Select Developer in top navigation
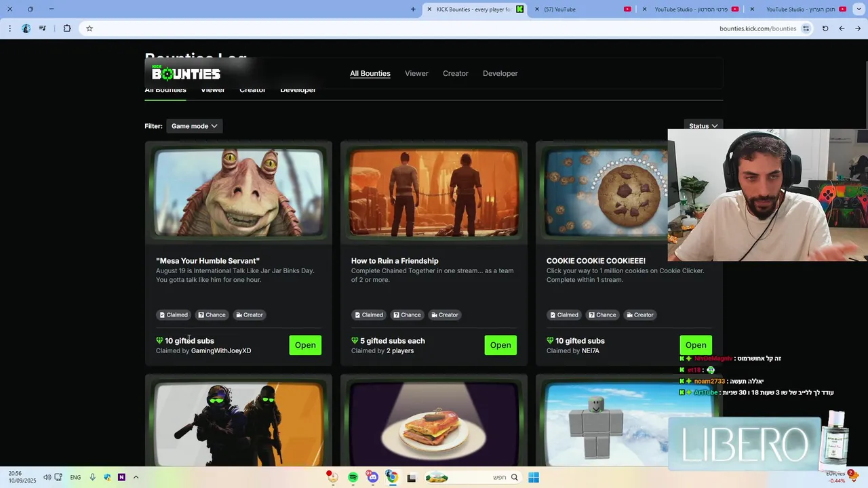This screenshot has width=868, height=488. click(500, 73)
